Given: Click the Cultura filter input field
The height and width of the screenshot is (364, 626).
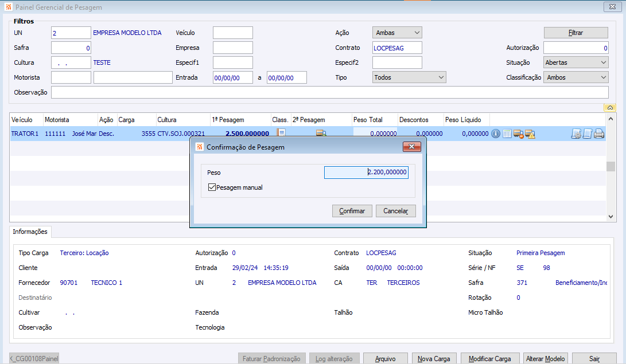Looking at the screenshot, I should click(x=71, y=62).
